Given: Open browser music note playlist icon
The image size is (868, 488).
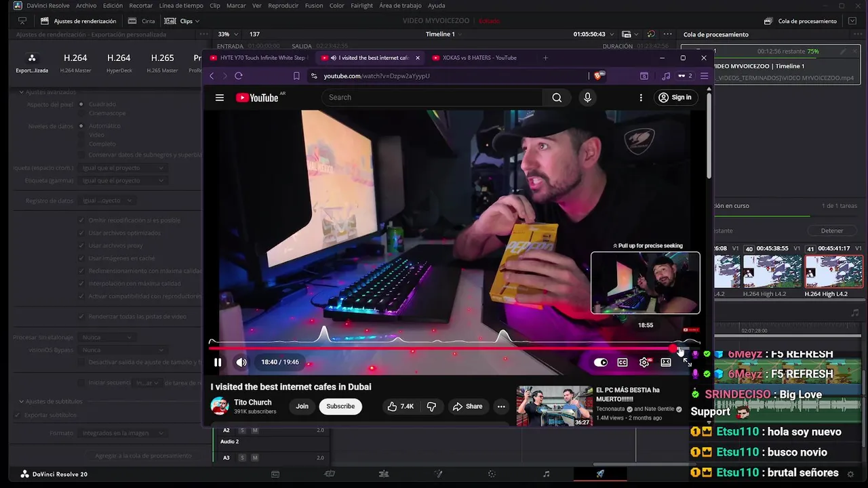Looking at the screenshot, I should [x=666, y=76].
